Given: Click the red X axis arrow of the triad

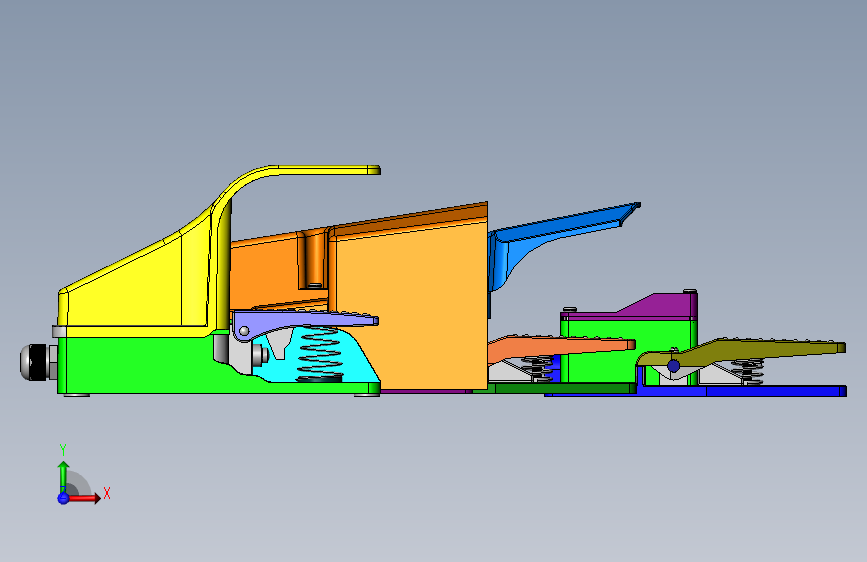Looking at the screenshot, I should click(x=86, y=498).
